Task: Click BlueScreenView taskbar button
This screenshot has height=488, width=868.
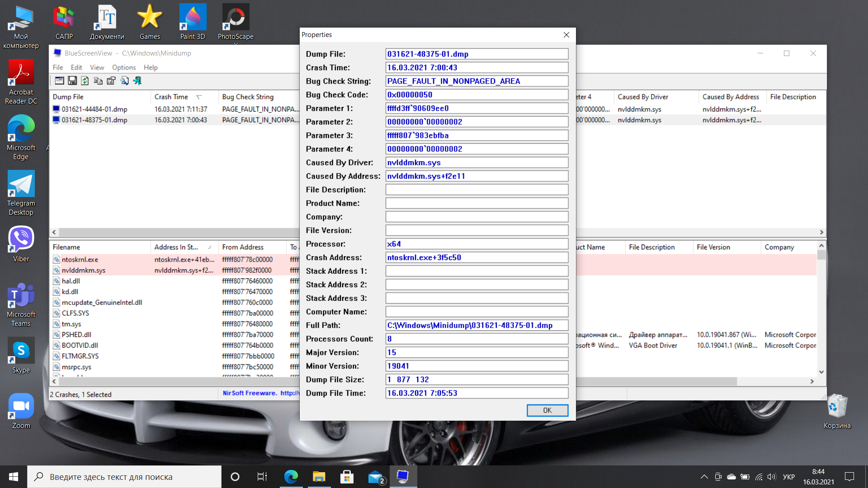Action: [x=403, y=477]
